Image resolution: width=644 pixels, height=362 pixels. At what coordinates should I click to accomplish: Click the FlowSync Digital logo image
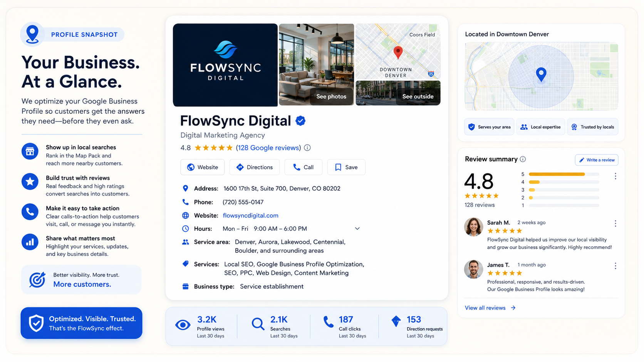coord(225,65)
